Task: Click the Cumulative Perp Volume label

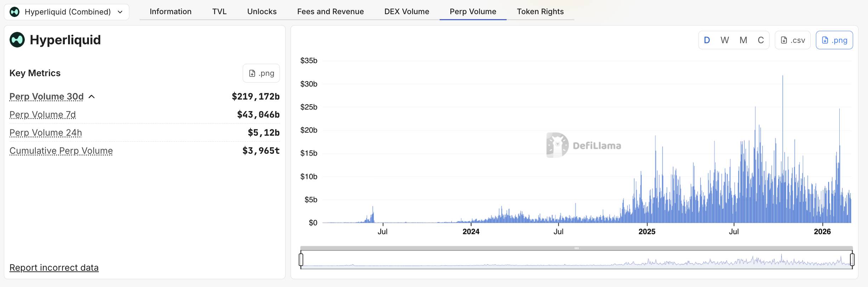Action: point(61,151)
